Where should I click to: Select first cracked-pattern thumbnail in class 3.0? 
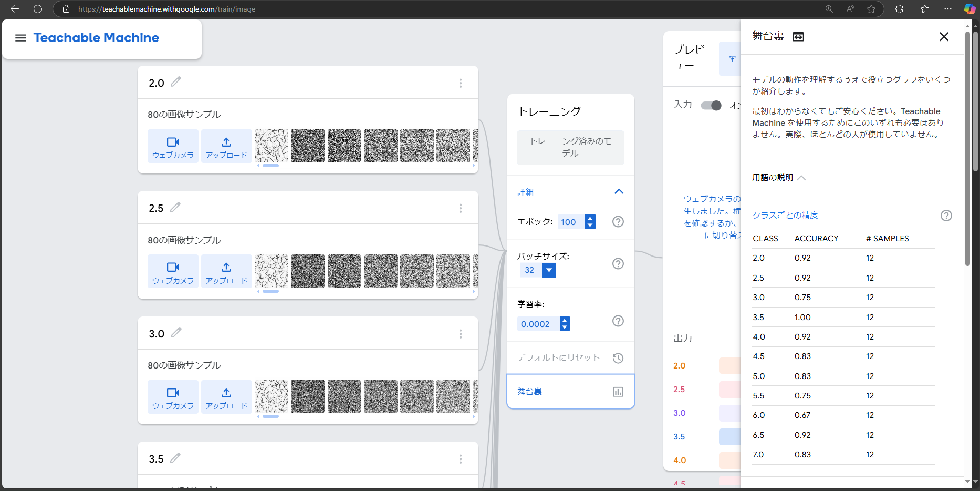tap(272, 396)
